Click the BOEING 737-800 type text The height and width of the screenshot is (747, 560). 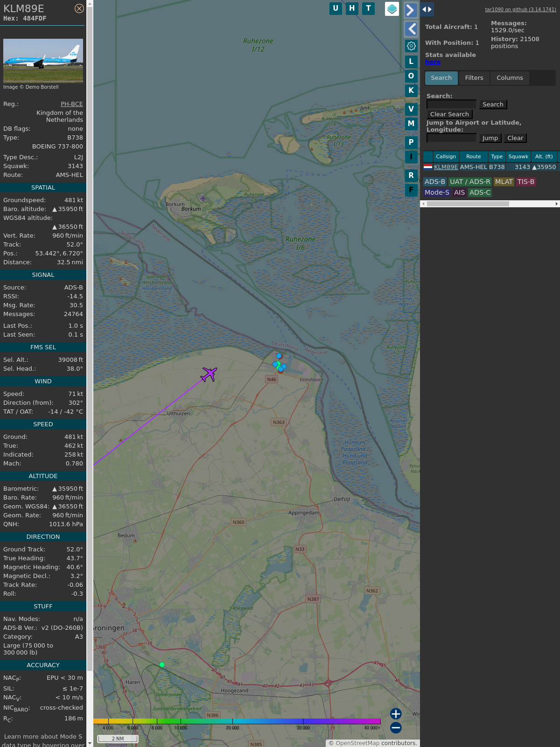click(57, 147)
